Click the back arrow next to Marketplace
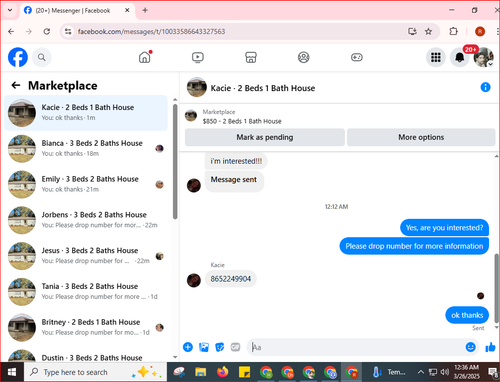 16,85
